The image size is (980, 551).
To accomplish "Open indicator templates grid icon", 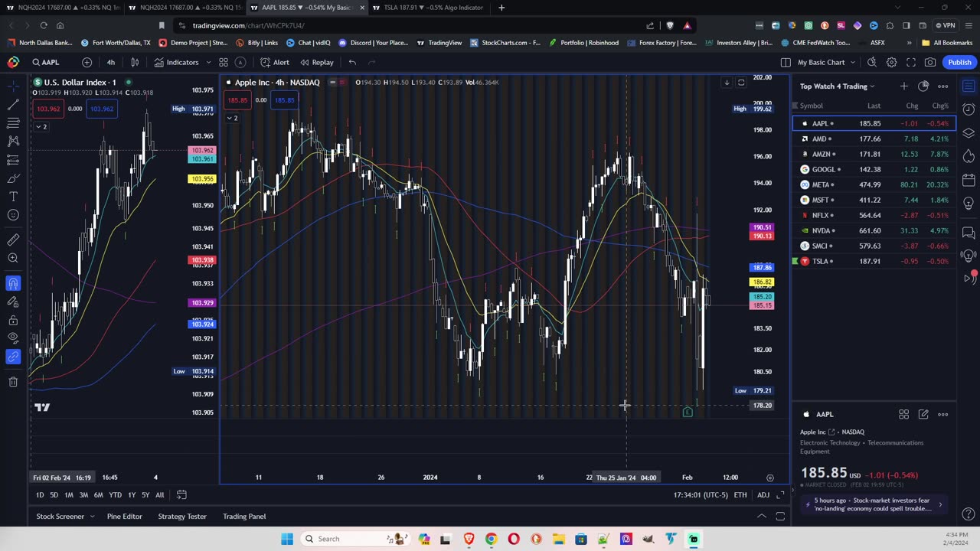I will point(224,62).
